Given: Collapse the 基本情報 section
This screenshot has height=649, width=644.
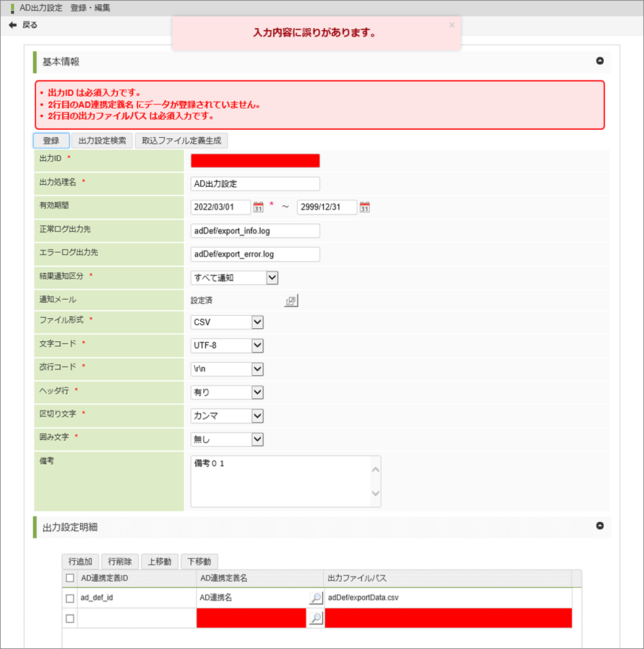Looking at the screenshot, I should coord(599,61).
